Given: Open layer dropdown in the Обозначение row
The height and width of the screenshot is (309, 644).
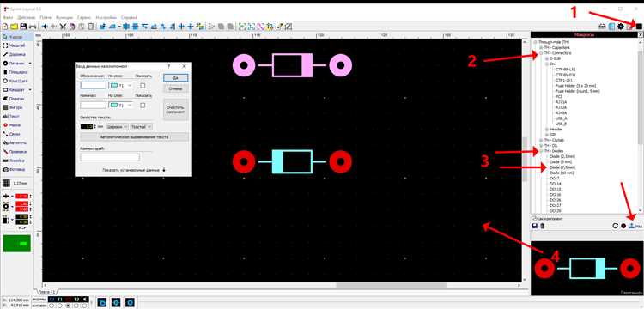Looking at the screenshot, I should point(120,85).
